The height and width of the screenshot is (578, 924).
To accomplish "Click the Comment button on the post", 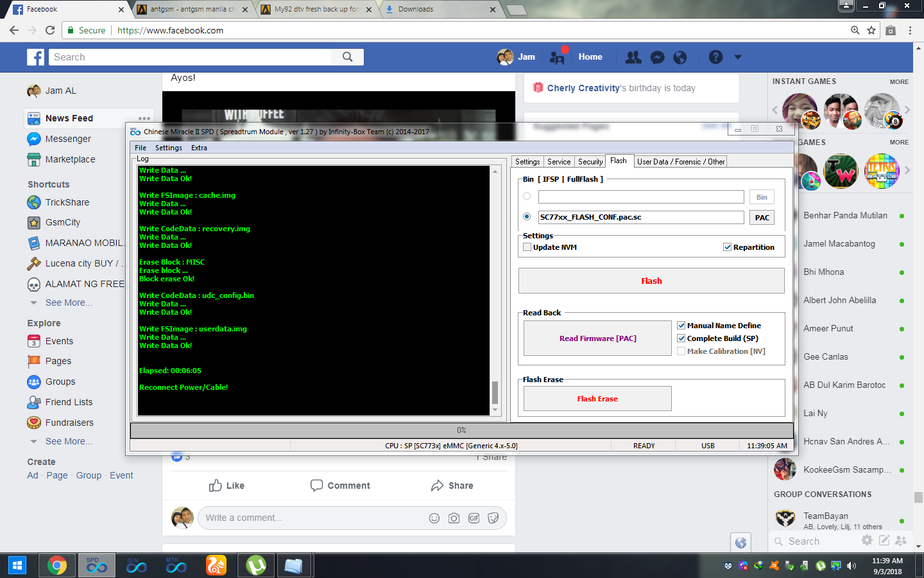I will pyautogui.click(x=340, y=486).
